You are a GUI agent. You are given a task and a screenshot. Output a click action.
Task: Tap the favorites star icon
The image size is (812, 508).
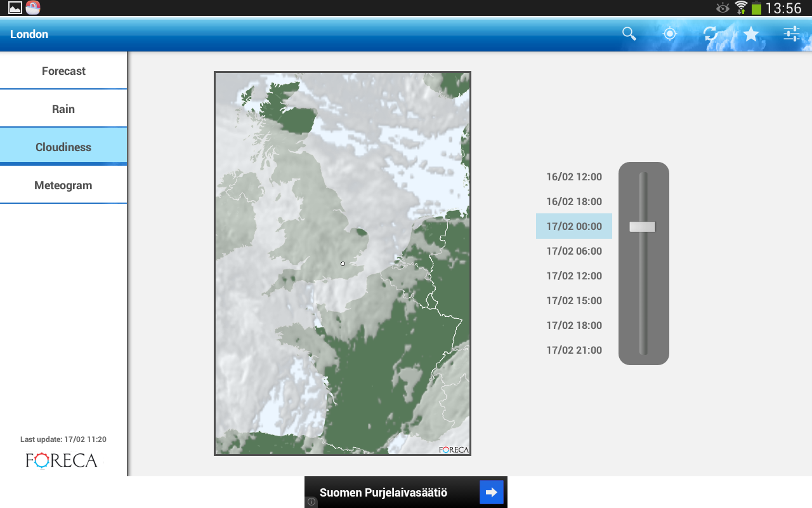[x=751, y=34]
